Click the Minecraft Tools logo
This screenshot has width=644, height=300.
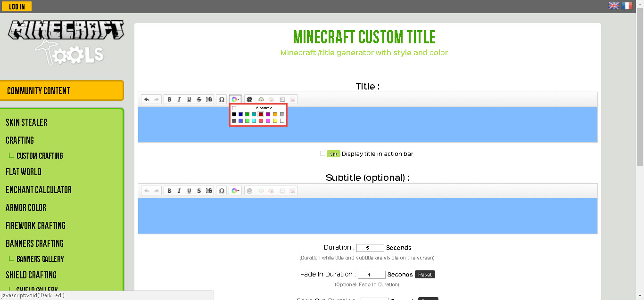[66, 42]
